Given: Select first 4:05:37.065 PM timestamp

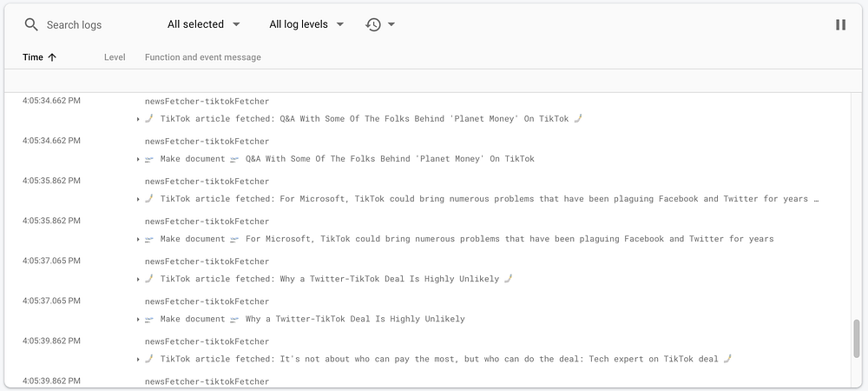Looking at the screenshot, I should 51,261.
